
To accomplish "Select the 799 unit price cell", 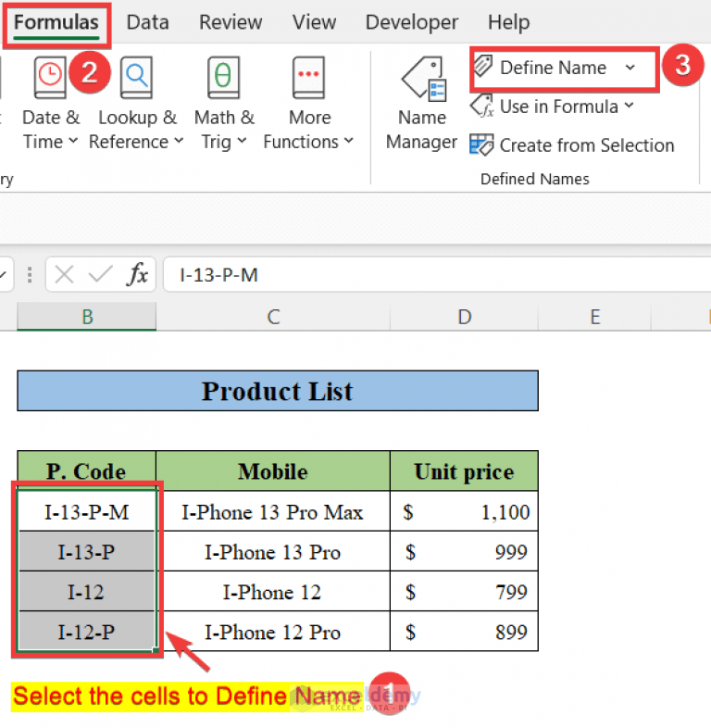I will point(464,592).
